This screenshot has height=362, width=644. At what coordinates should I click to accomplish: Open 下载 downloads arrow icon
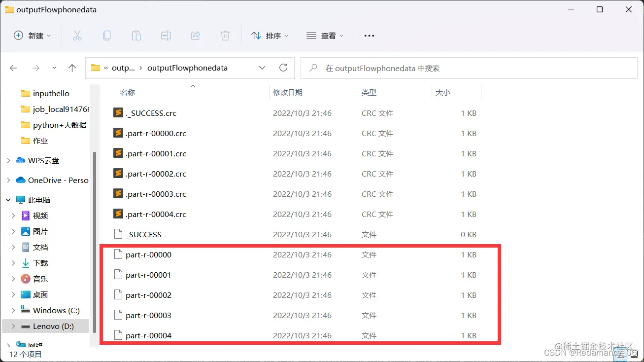[x=26, y=263]
